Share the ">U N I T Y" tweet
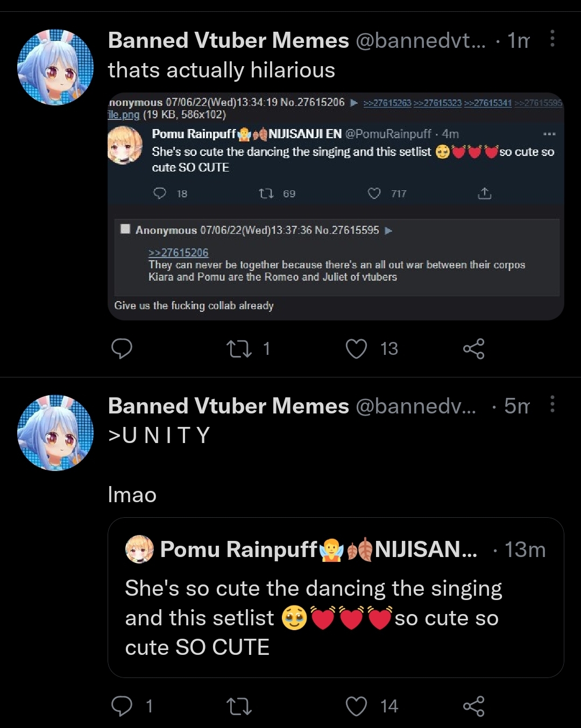Image resolution: width=581 pixels, height=728 pixels. pos(473,705)
